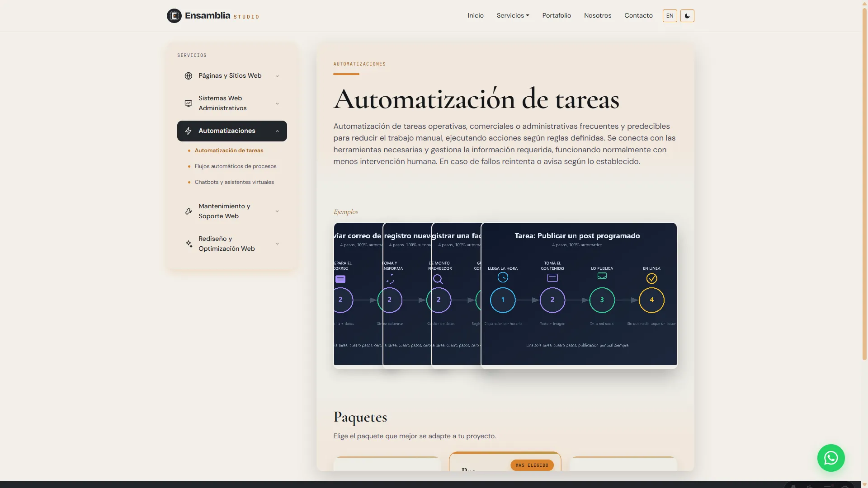
Task: Expand Sistemas Web Administrativos chevron
Action: 277,103
